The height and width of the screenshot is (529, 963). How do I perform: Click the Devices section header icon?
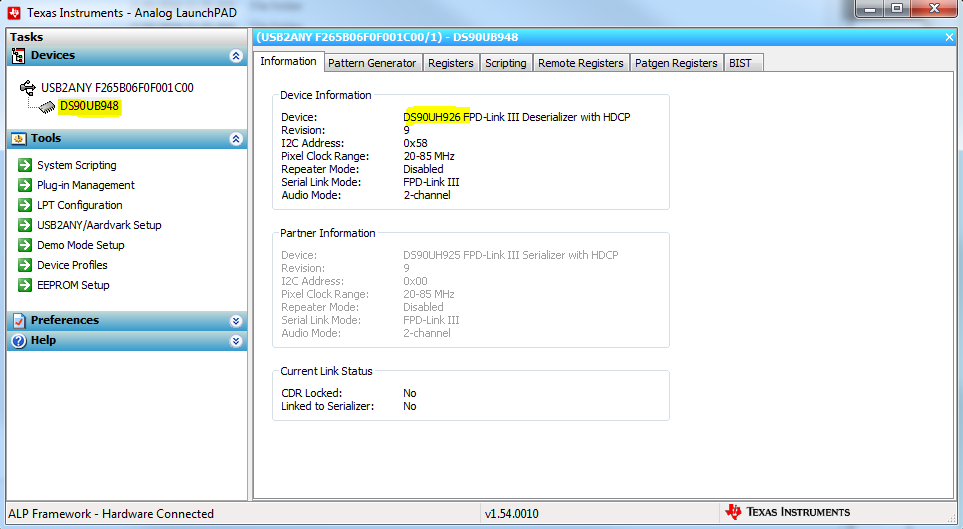click(18, 56)
